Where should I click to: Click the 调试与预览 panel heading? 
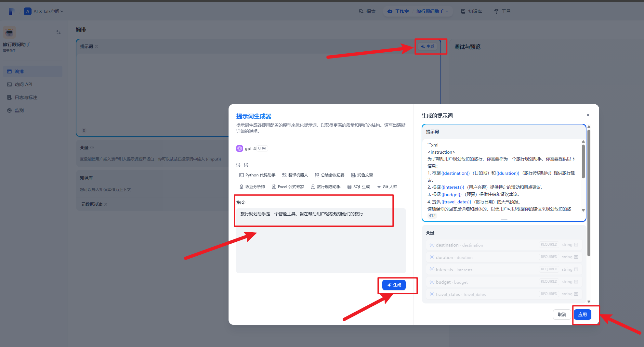click(x=467, y=47)
